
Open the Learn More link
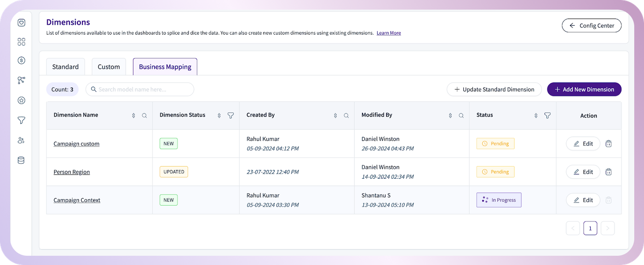(389, 33)
